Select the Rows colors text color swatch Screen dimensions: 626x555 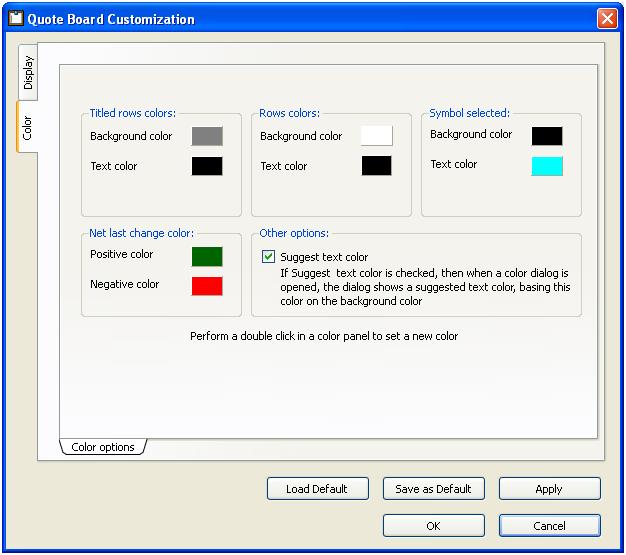pyautogui.click(x=377, y=166)
